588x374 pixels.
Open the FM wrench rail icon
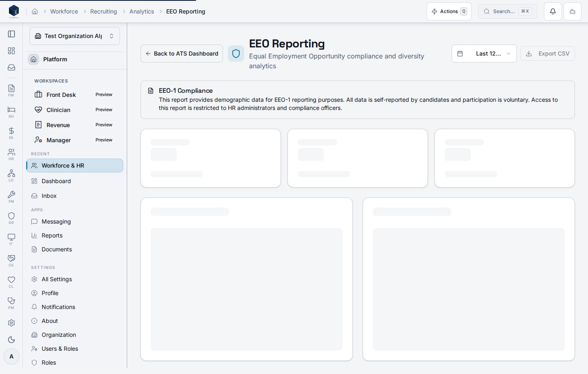click(x=11, y=197)
